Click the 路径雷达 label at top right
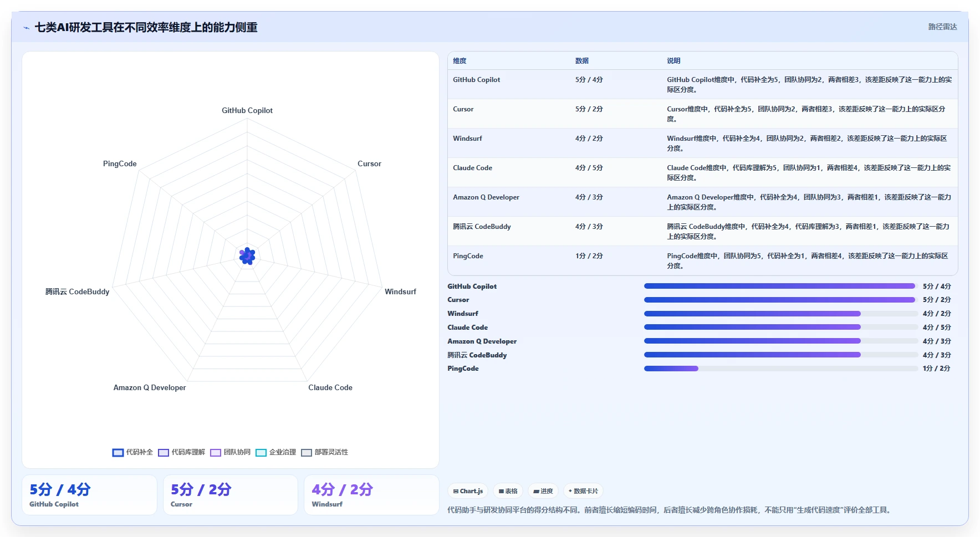980x537 pixels. tap(942, 27)
